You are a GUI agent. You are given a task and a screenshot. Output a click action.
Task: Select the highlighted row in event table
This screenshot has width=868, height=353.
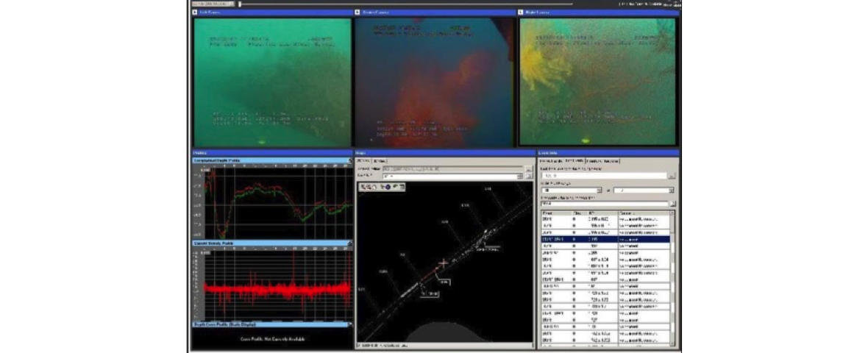pos(603,239)
